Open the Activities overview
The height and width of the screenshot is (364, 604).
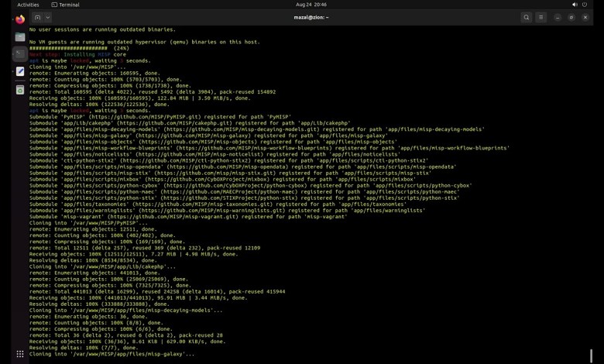[x=28, y=5]
